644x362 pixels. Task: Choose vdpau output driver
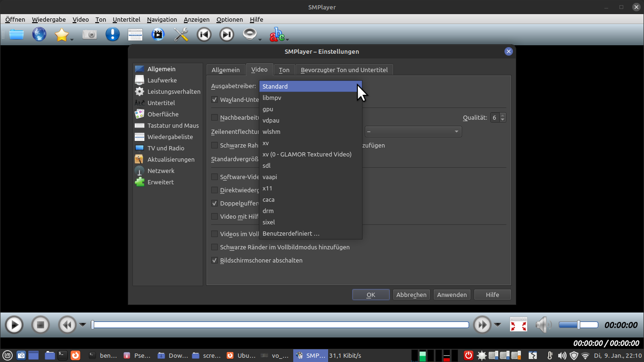click(x=311, y=120)
